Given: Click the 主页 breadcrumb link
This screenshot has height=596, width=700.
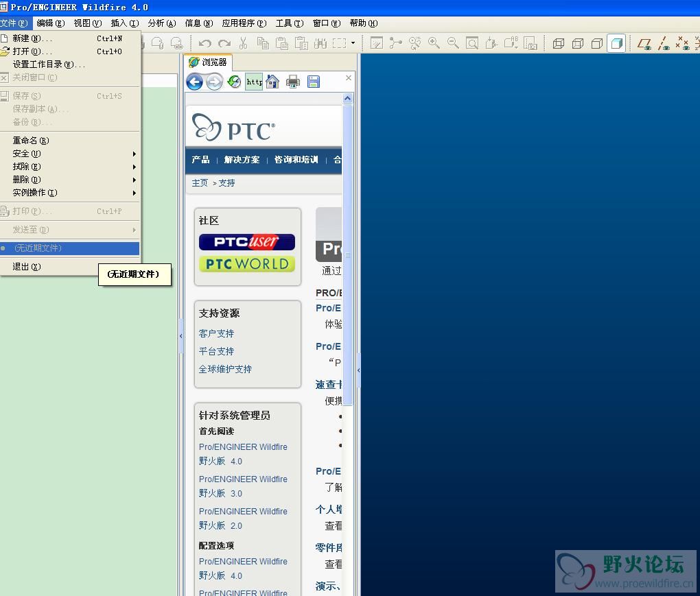Looking at the screenshot, I should [200, 183].
